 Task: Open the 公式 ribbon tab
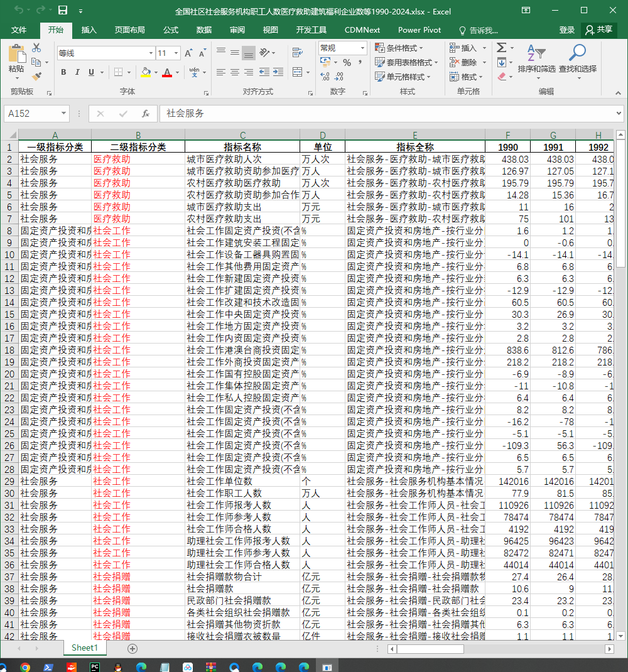(x=171, y=30)
